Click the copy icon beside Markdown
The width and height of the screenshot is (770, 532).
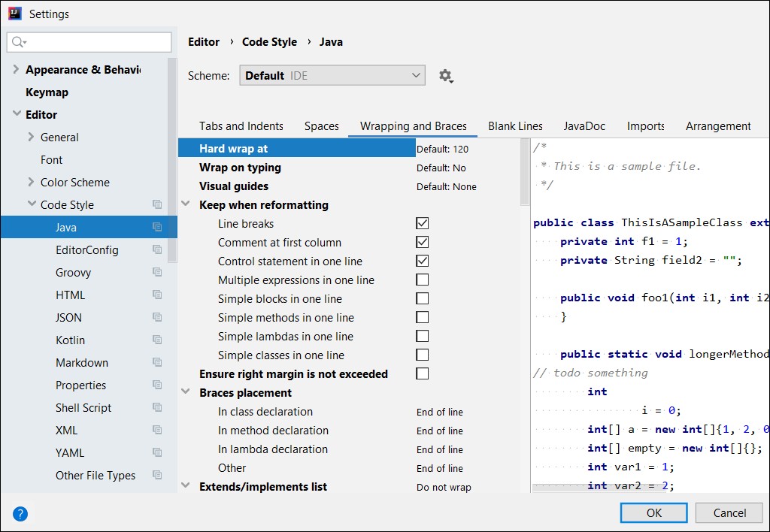tap(157, 362)
